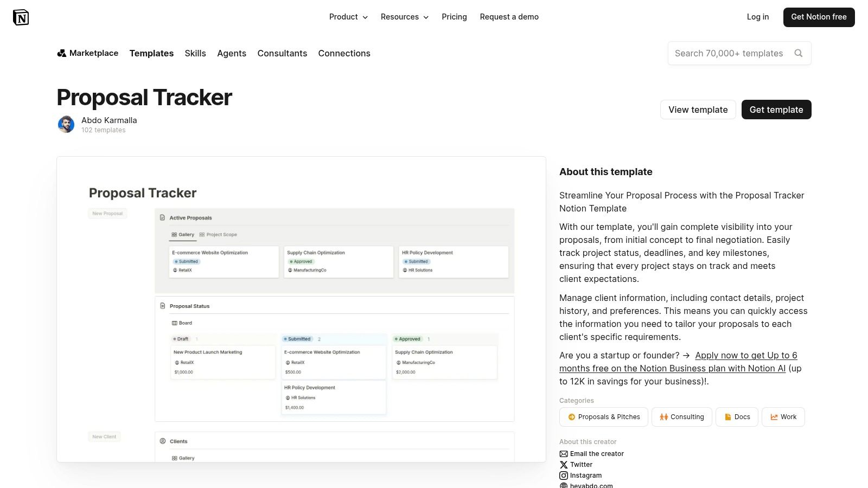This screenshot has height=488, width=868.
Task: Select the Proposals & Pitches category
Action: (603, 417)
